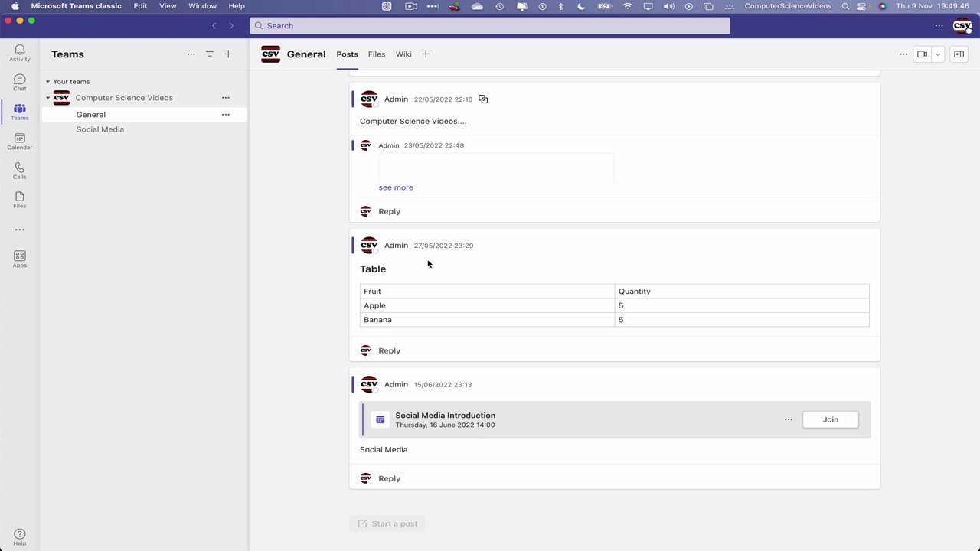Open the Edit menu

click(140, 6)
